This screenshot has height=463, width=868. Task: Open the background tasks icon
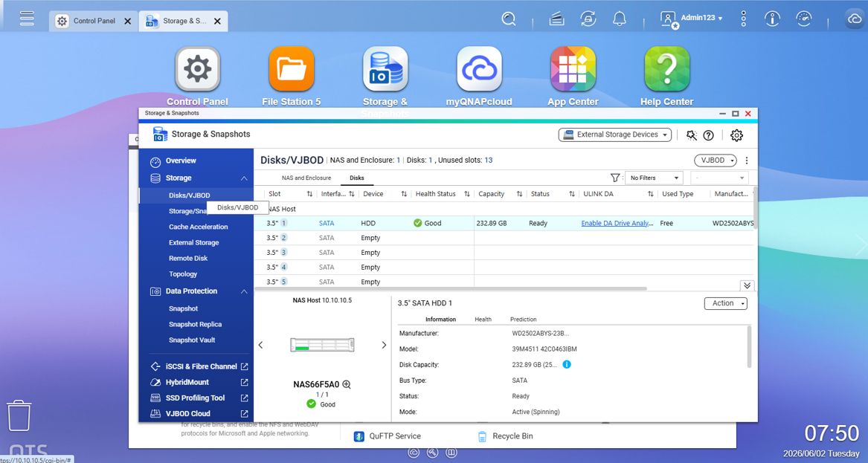[x=556, y=19]
